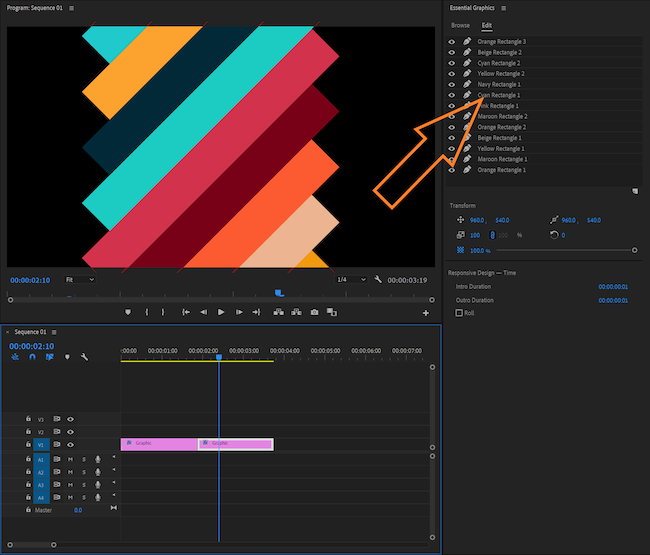The width and height of the screenshot is (650, 555).
Task: Open Program monitor settings wrench
Action: pos(378,280)
